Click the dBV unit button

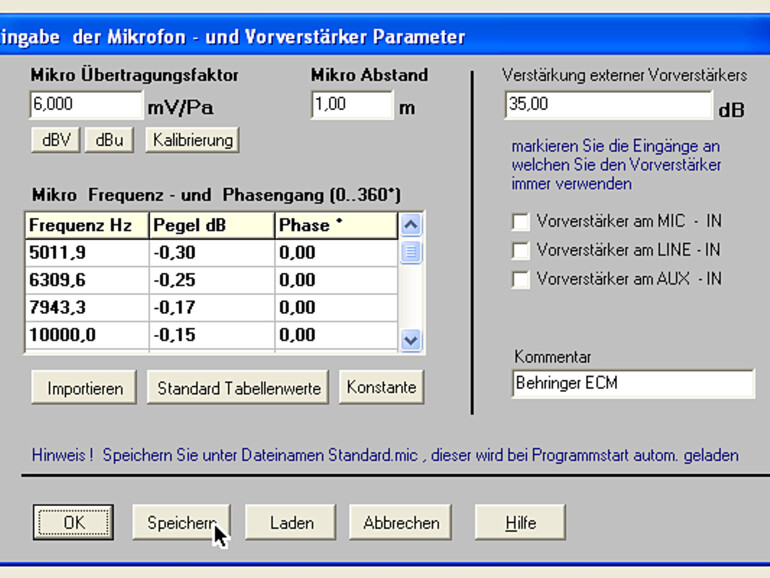[x=55, y=140]
